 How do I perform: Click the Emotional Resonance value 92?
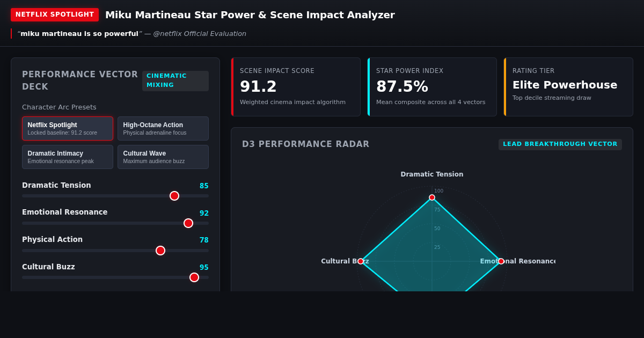(x=204, y=214)
